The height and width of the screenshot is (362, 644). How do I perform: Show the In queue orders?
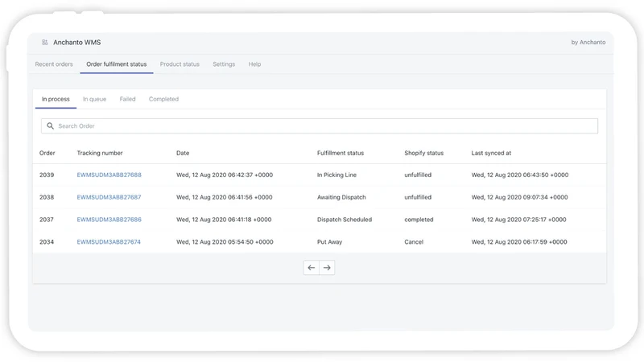94,99
